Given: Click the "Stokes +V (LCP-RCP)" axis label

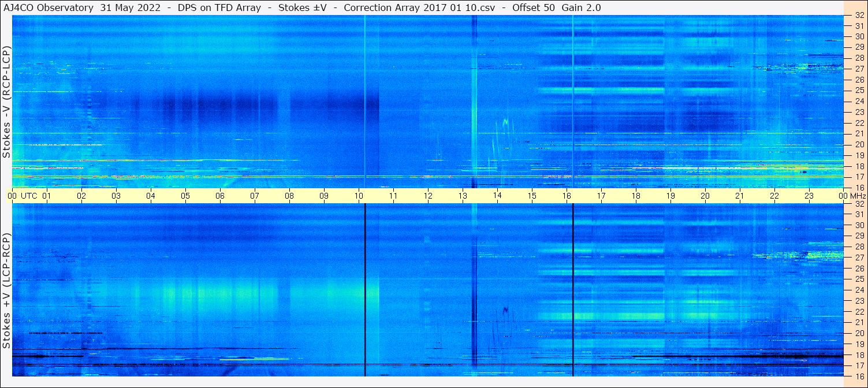Looking at the screenshot, I should pos(6,291).
